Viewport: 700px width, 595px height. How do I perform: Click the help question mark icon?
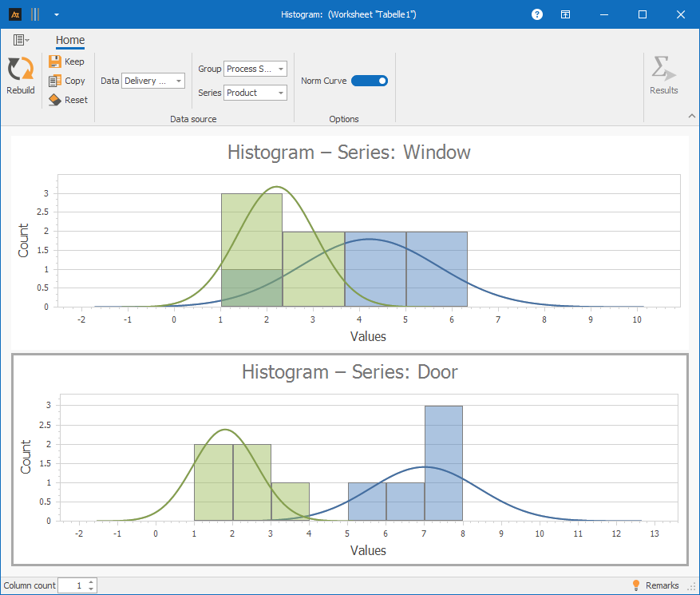point(537,14)
